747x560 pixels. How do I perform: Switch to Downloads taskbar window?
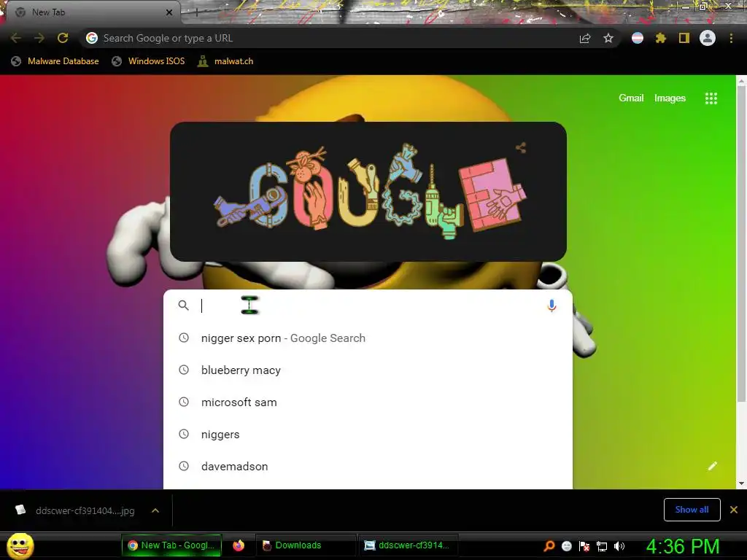tap(305, 545)
